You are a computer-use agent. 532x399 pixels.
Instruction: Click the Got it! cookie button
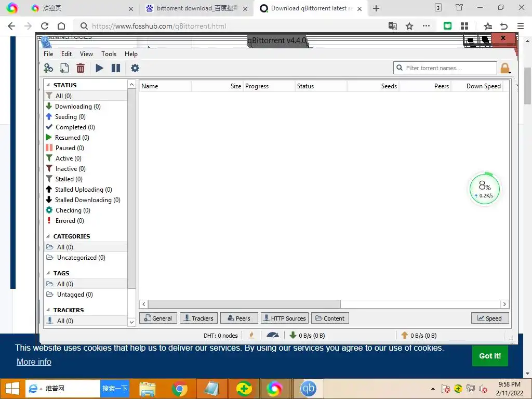coord(490,355)
